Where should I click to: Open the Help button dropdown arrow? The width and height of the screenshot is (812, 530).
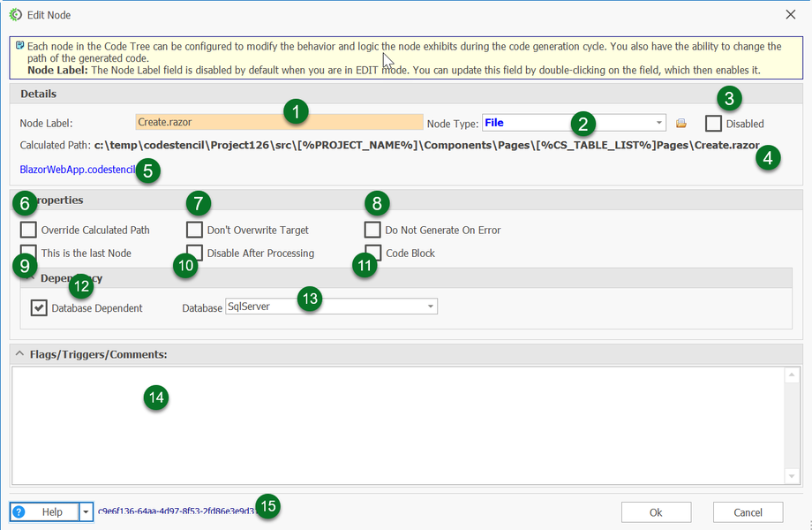point(86,511)
